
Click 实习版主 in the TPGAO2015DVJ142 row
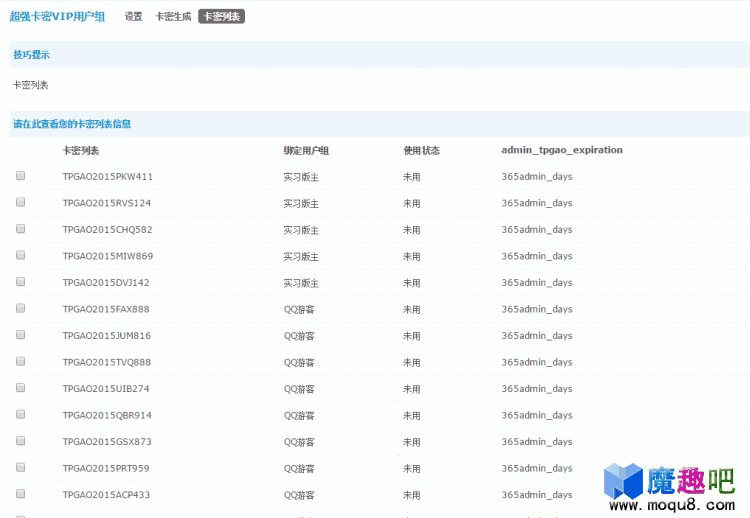(x=301, y=283)
